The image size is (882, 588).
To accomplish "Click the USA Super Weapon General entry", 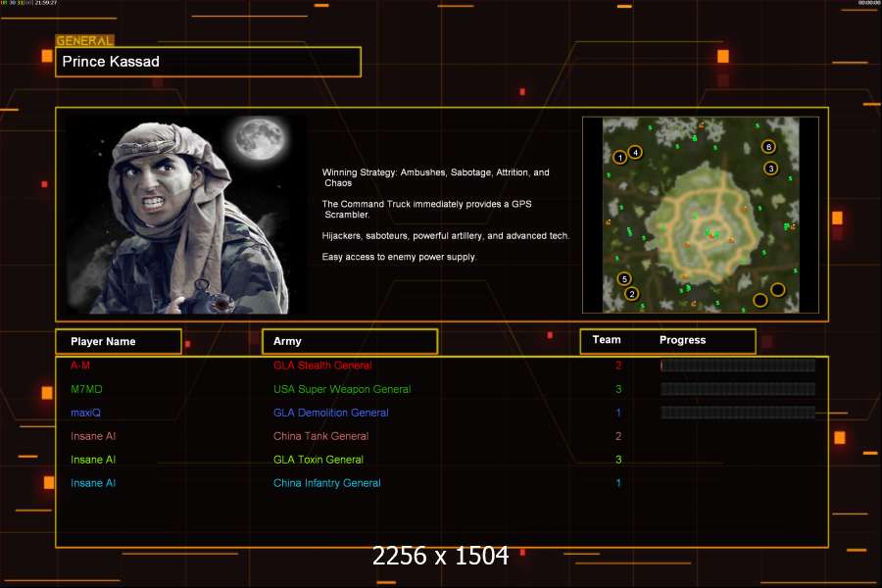I will point(342,389).
